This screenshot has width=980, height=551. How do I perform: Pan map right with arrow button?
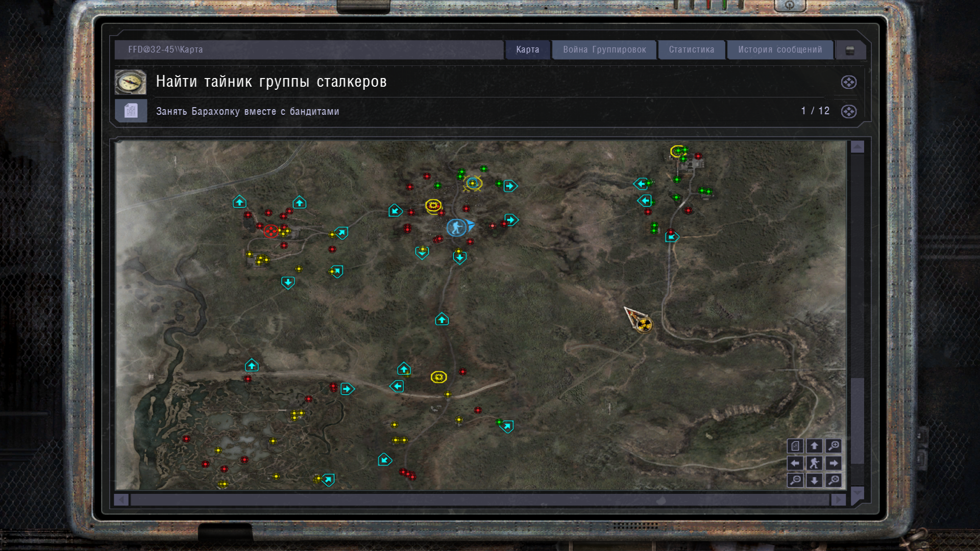pyautogui.click(x=834, y=463)
